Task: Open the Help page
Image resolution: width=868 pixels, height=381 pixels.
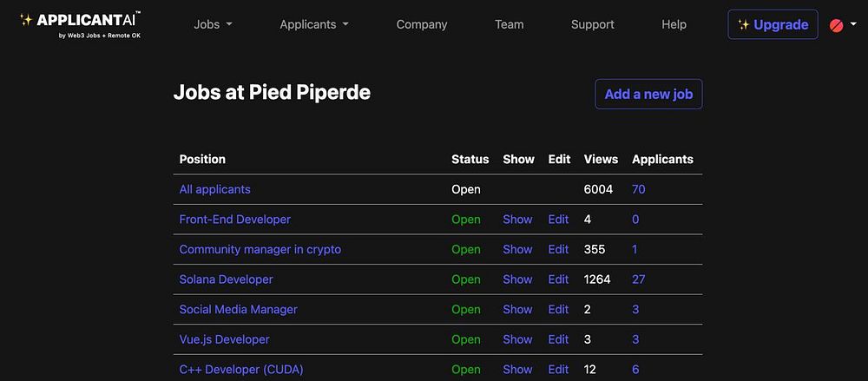Action: 674,24
